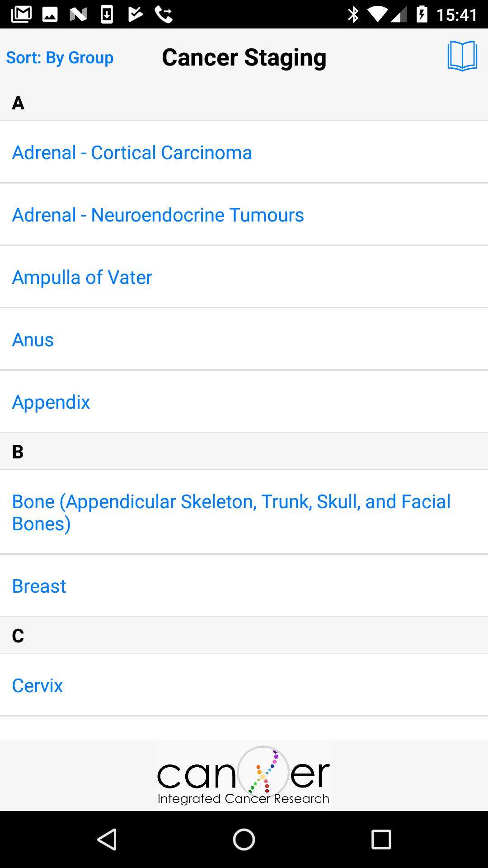
Task: Tap the missed call status icon
Action: click(x=164, y=14)
